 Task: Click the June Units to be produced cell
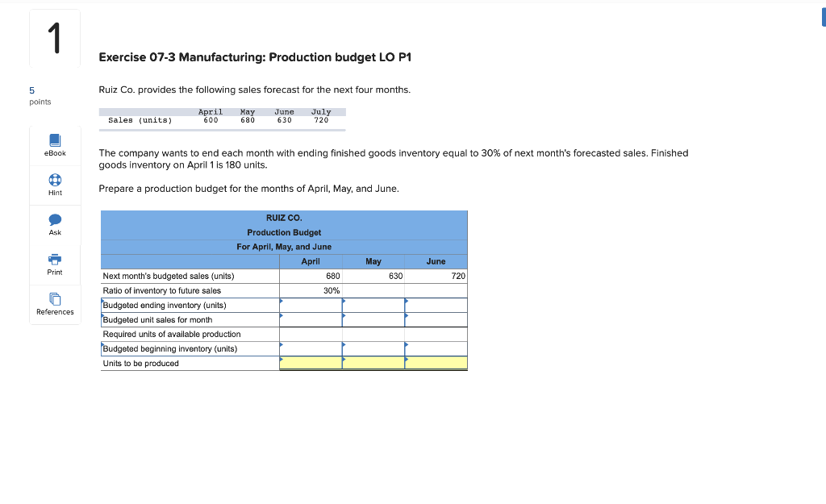(436, 363)
